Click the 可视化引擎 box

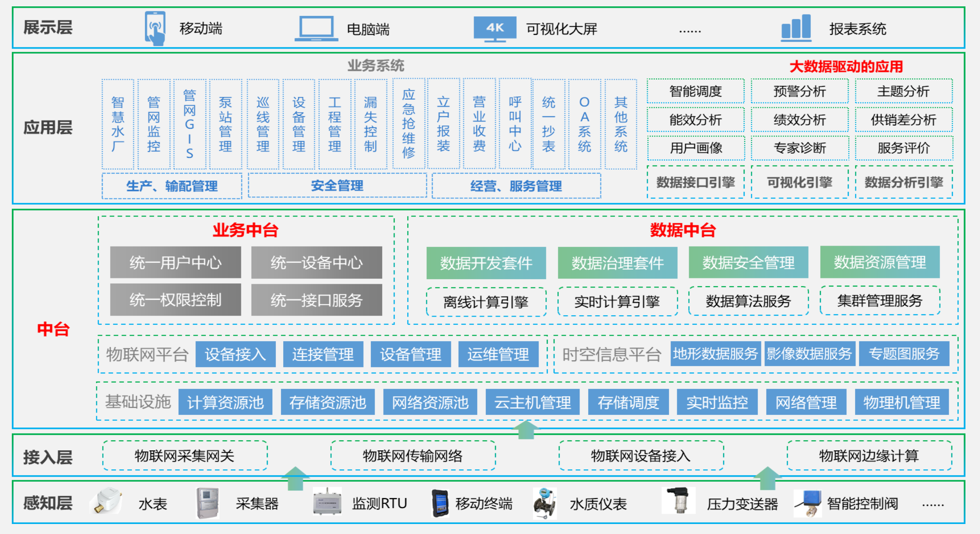click(x=800, y=182)
